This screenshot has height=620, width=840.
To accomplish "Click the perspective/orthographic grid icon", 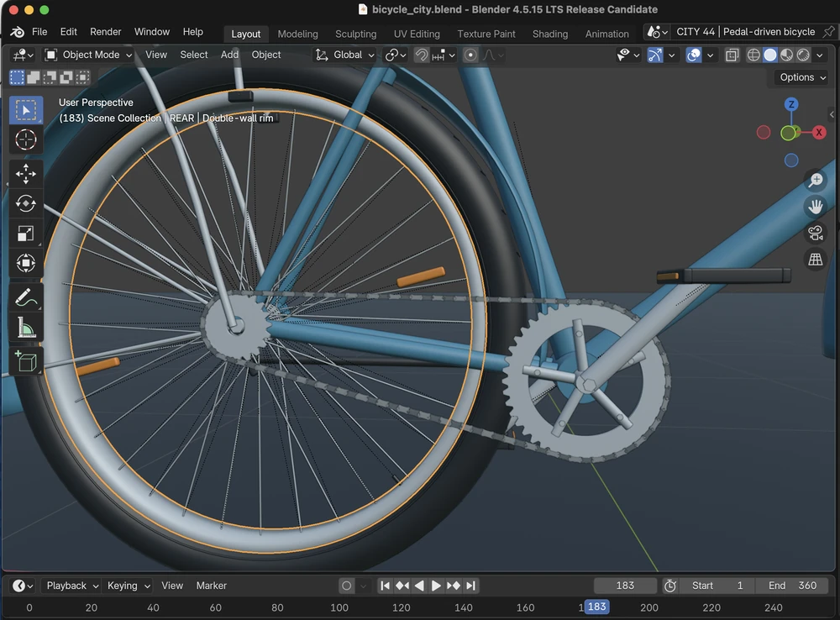I will click(816, 260).
